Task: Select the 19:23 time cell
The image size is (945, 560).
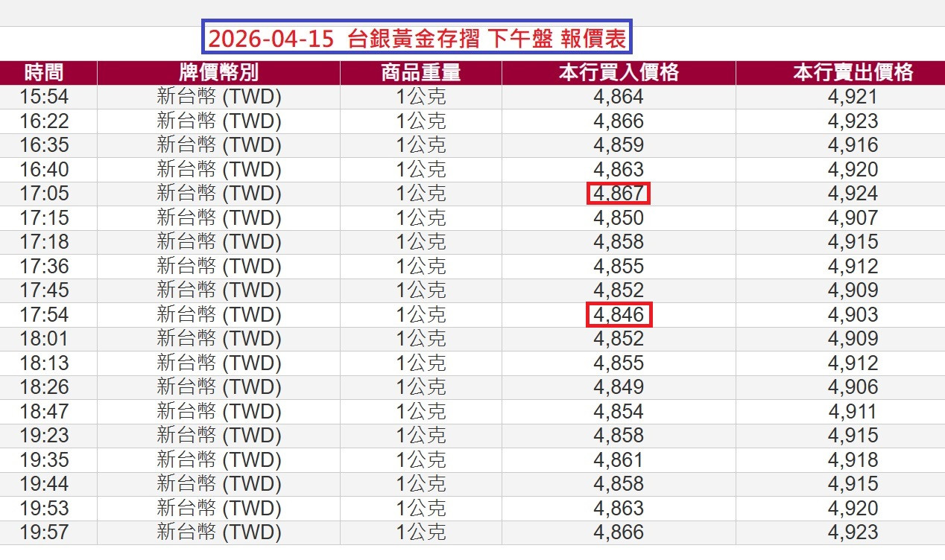Action: click(x=44, y=436)
